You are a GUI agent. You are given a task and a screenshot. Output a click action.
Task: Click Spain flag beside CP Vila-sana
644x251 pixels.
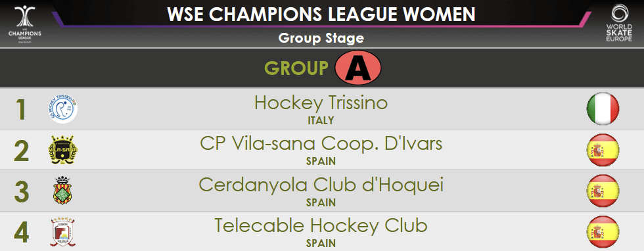[x=603, y=150]
